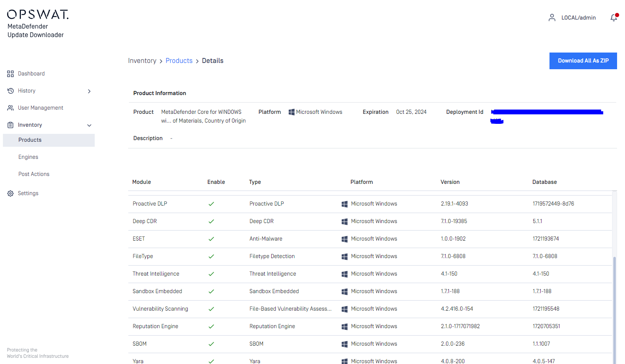The height and width of the screenshot is (364, 625).
Task: Toggle Enable checkmark for Proactive DLP
Action: (211, 204)
